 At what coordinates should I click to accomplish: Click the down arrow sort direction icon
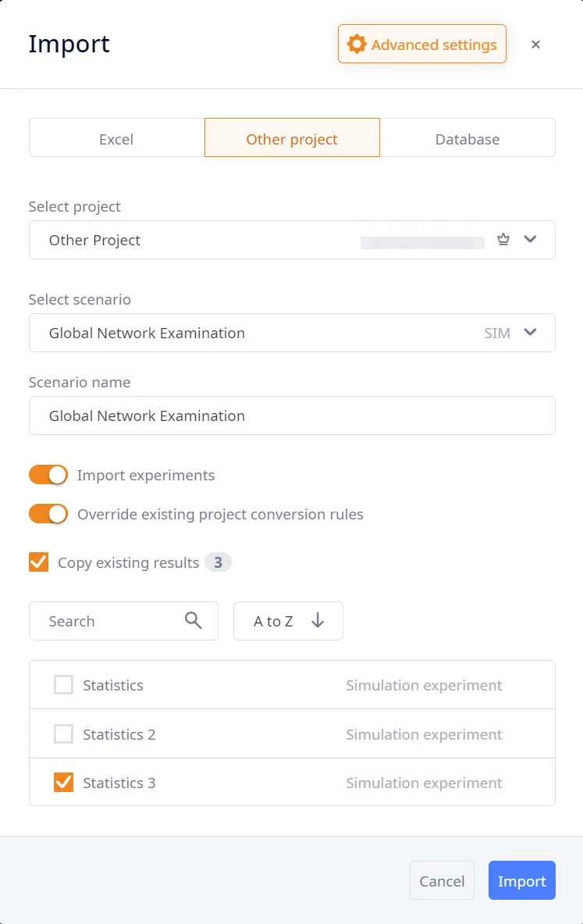pyautogui.click(x=318, y=621)
